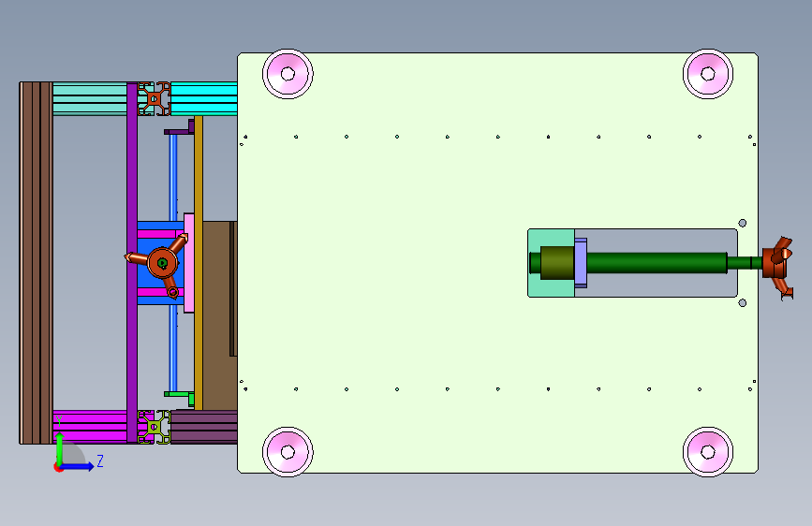Click the gold vertical bar

(199, 263)
